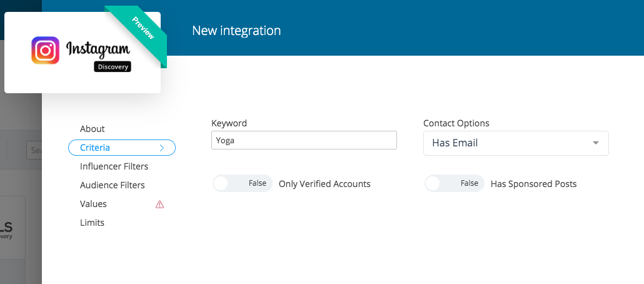Switch to Audience Filters

[113, 185]
